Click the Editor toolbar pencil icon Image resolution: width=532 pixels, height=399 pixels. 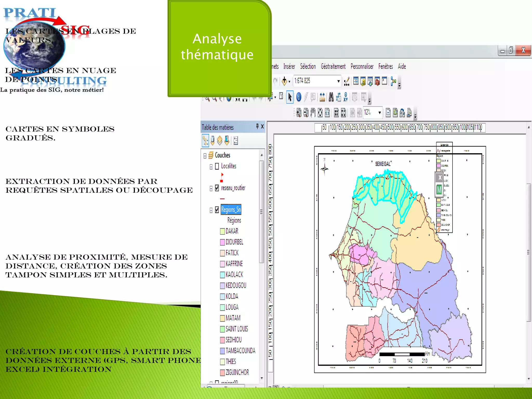[x=347, y=82]
